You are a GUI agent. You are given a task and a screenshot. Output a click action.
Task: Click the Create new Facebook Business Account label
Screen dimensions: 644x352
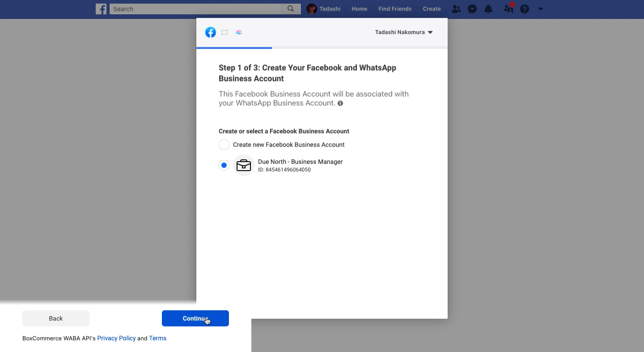(x=289, y=145)
